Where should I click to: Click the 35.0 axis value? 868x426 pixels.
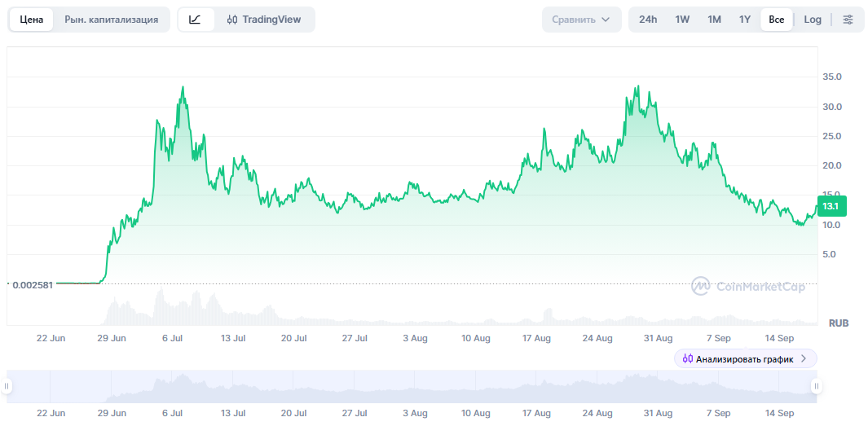pos(832,77)
